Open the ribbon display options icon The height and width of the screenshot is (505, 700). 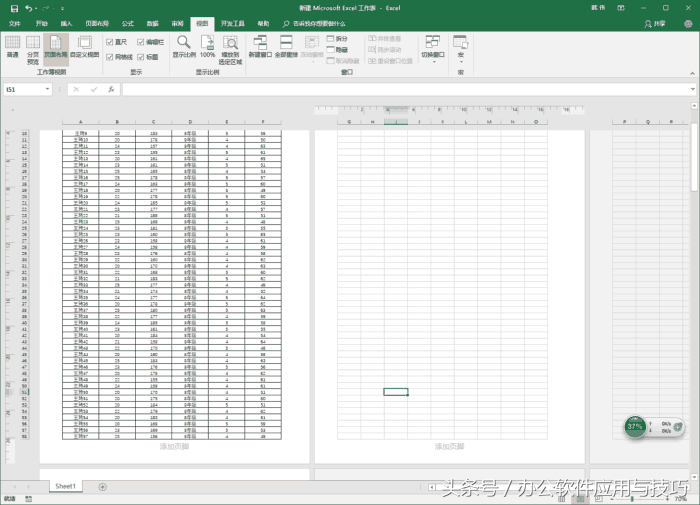tap(621, 8)
